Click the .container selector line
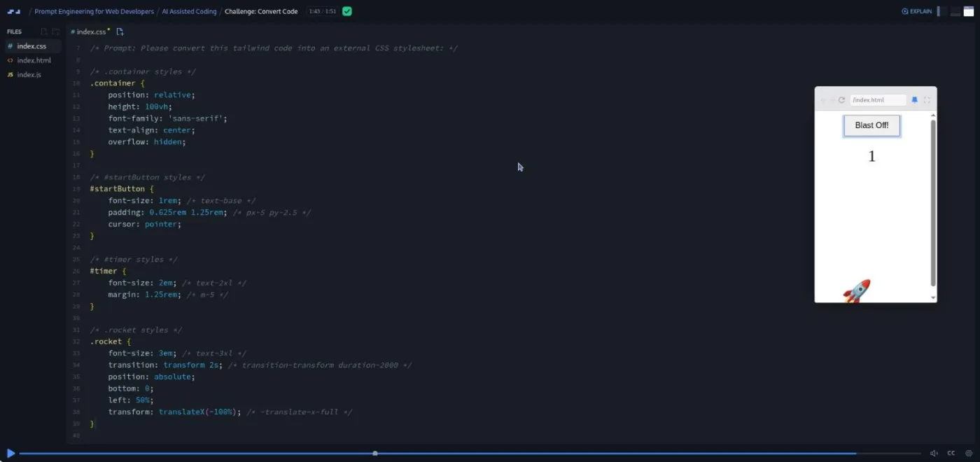Viewport: 980px width, 462px height. pos(118,83)
